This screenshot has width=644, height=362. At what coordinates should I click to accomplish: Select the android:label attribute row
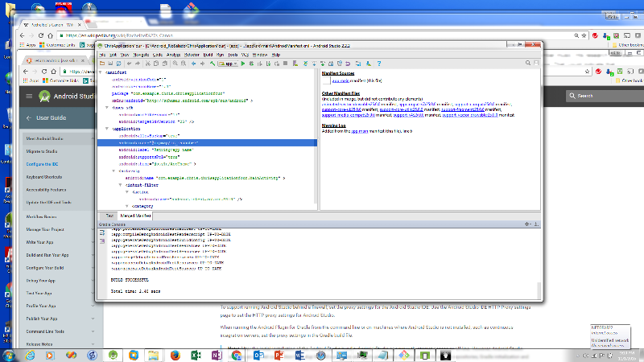156,150
